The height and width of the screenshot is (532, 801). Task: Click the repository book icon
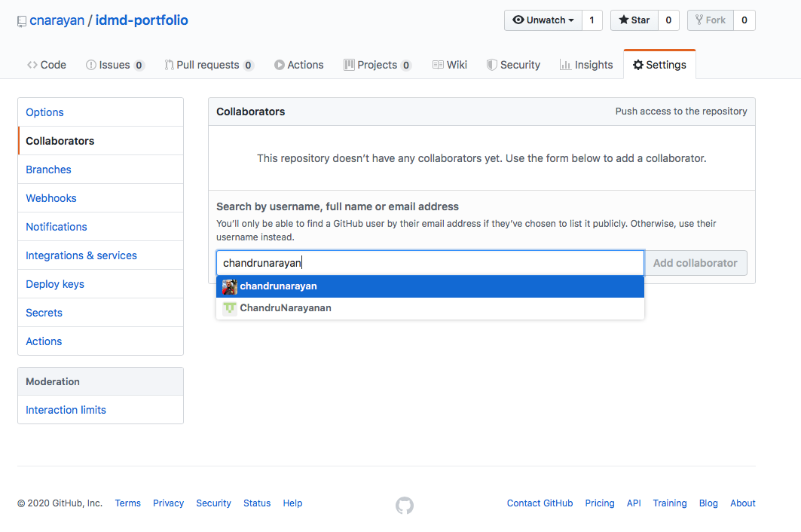[21, 21]
